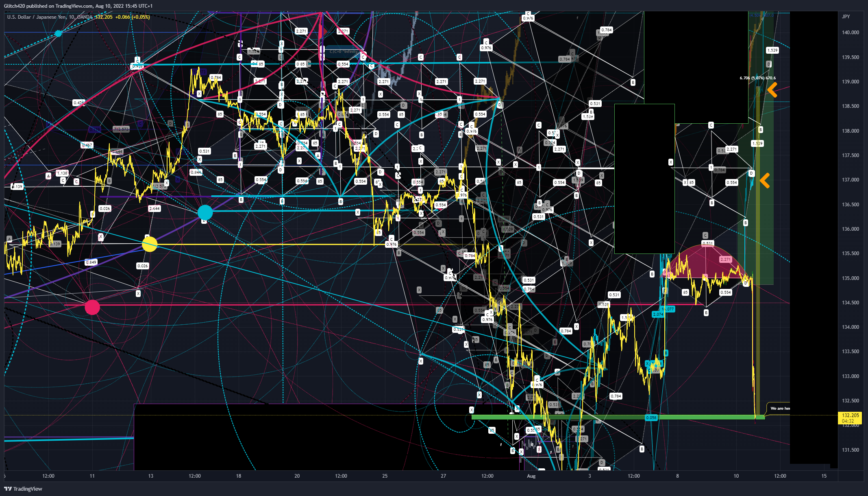This screenshot has width=868, height=496.
Task: Click the '20' date on time axis
Action: click(297, 476)
